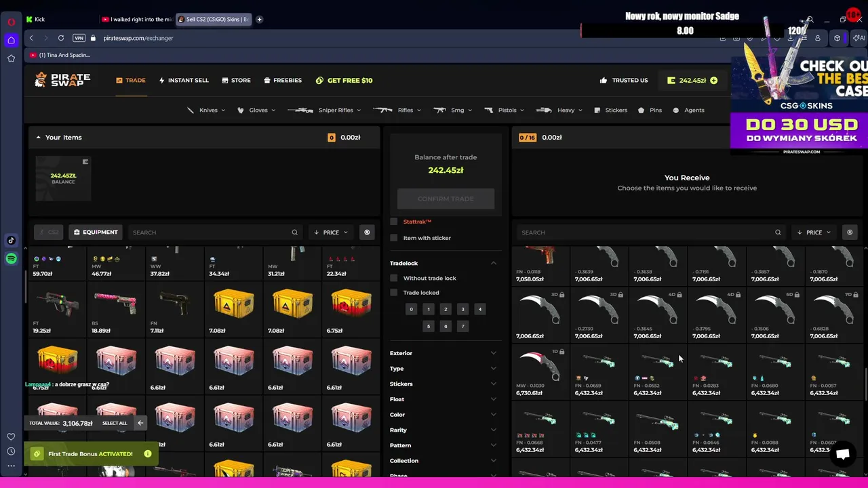Select trade lock day 7

pyautogui.click(x=463, y=326)
